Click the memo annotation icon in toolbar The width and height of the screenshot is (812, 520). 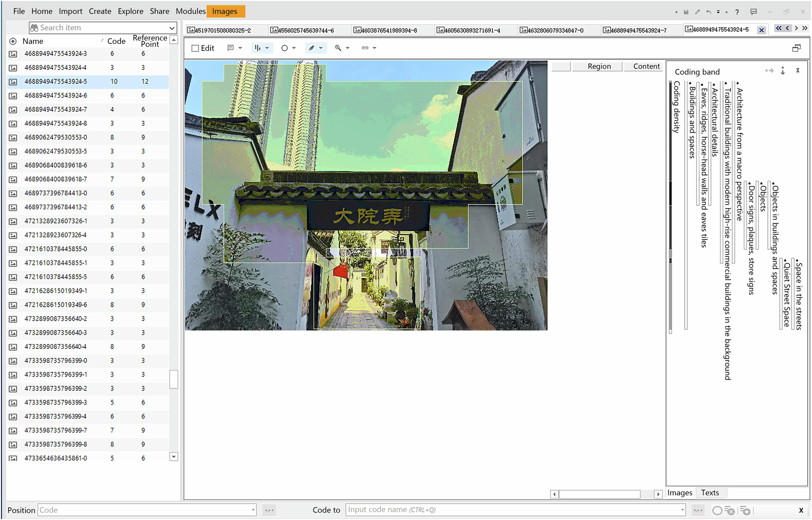point(231,48)
